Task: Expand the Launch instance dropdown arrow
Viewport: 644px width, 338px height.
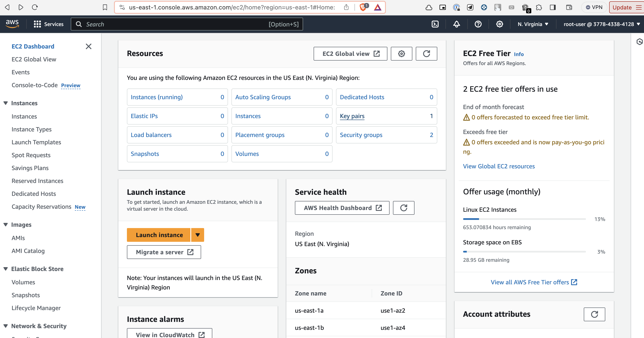Action: (x=197, y=235)
